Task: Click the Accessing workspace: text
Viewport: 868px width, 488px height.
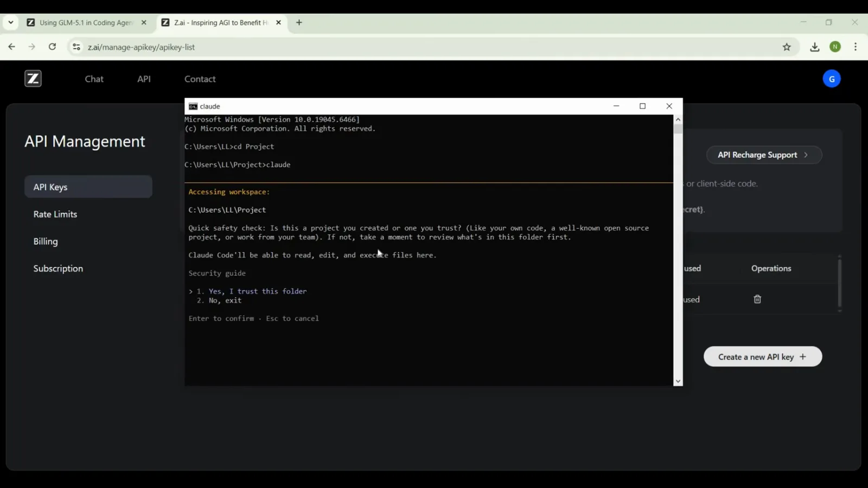Action: (x=229, y=192)
